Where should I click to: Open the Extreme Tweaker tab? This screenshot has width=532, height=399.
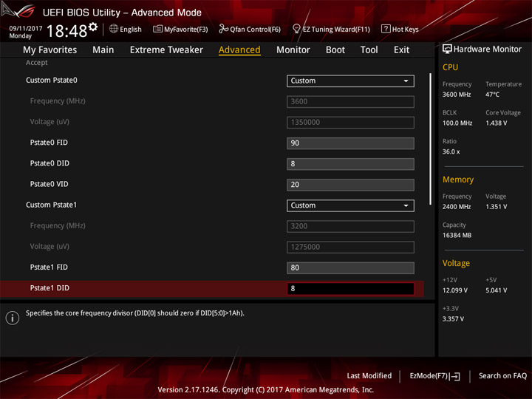click(166, 50)
